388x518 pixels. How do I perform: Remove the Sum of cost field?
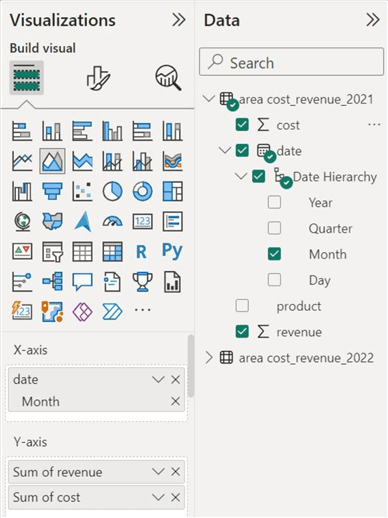pos(175,497)
